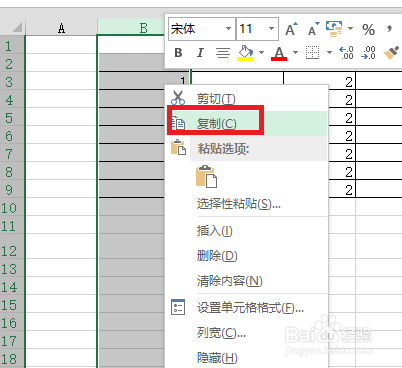Open 设置单元格格式(F)... dialog
This screenshot has height=368, width=402.
point(247,307)
